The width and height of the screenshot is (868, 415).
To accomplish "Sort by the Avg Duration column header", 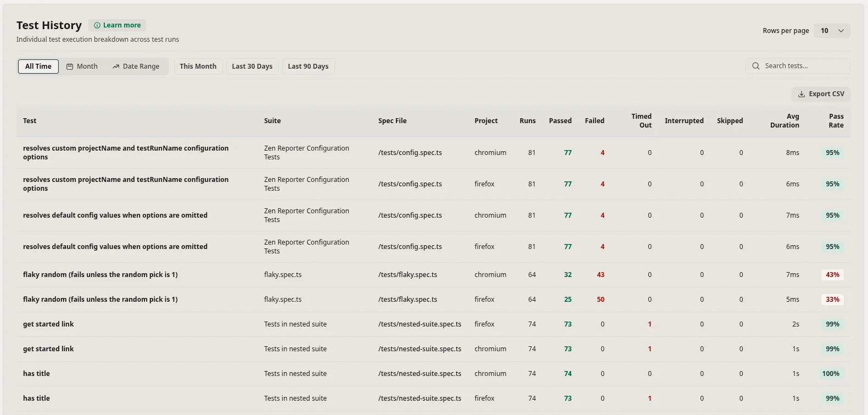I will click(785, 121).
